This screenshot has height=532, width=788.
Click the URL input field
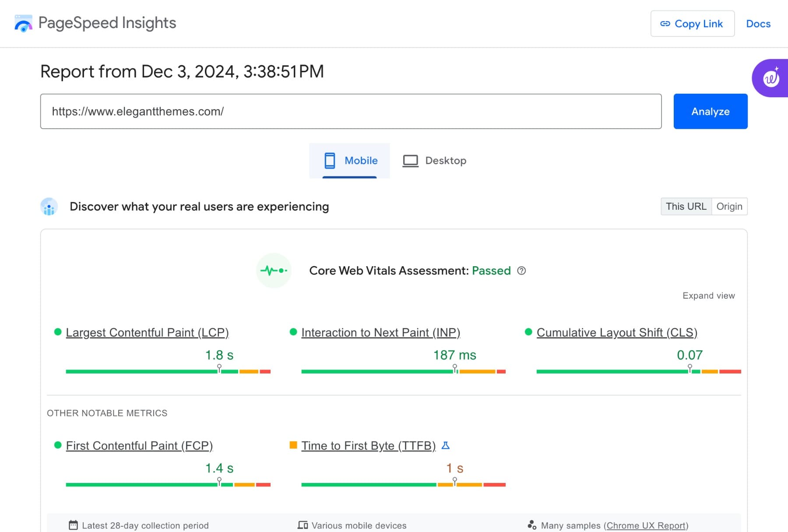pos(351,111)
